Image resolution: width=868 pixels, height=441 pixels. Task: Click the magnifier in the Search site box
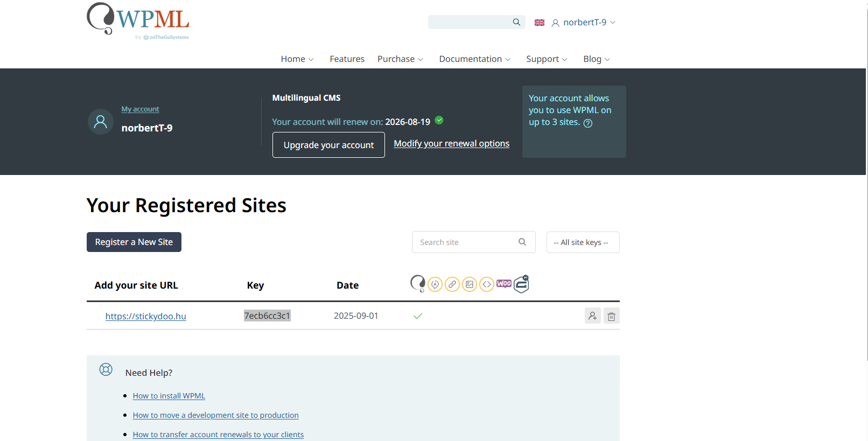pos(522,242)
